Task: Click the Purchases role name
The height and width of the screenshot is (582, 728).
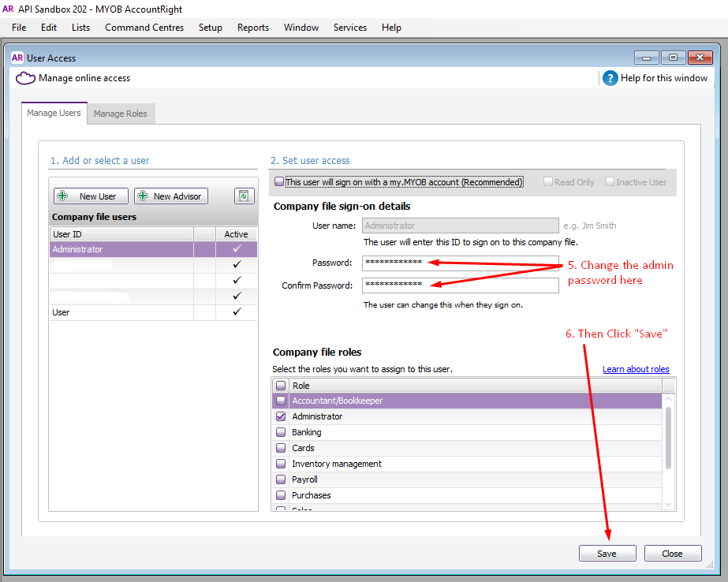Action: click(x=311, y=495)
